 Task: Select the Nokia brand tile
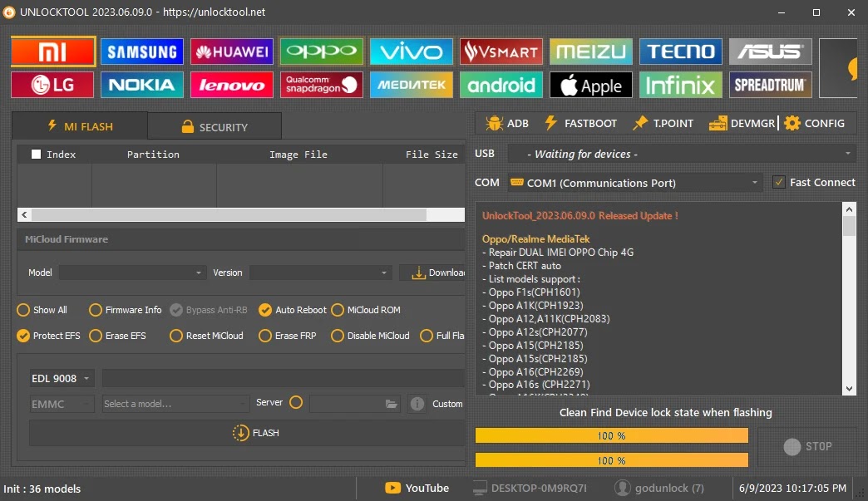pos(142,85)
